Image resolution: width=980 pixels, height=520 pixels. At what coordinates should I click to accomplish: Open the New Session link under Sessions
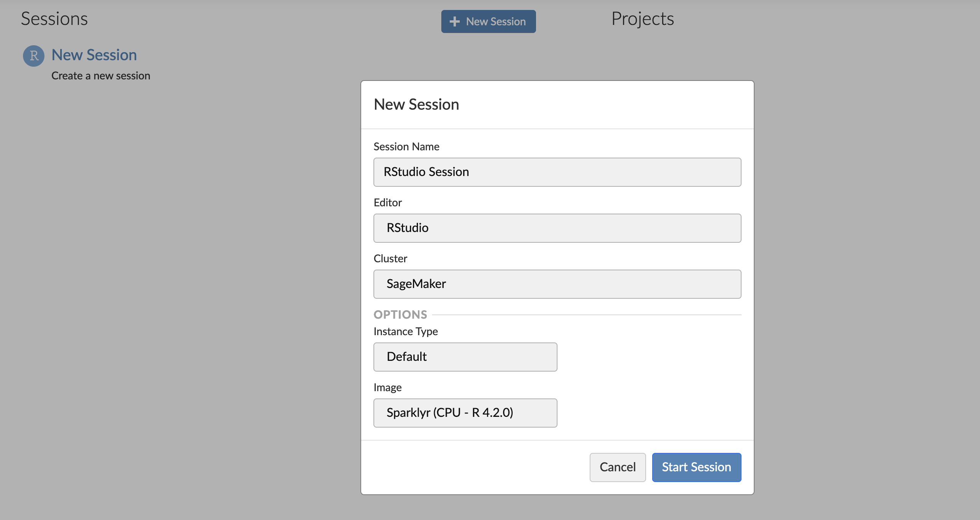tap(94, 55)
